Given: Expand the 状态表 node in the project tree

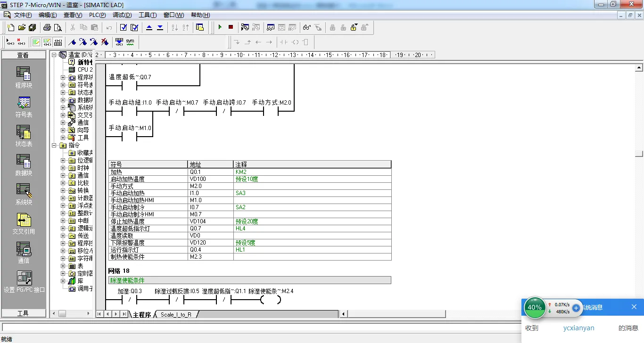Looking at the screenshot, I should tap(63, 92).
